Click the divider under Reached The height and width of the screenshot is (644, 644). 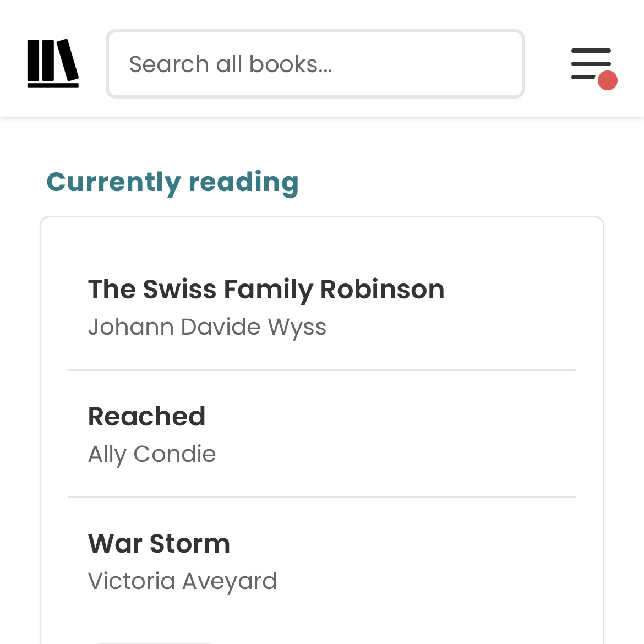tap(322, 497)
